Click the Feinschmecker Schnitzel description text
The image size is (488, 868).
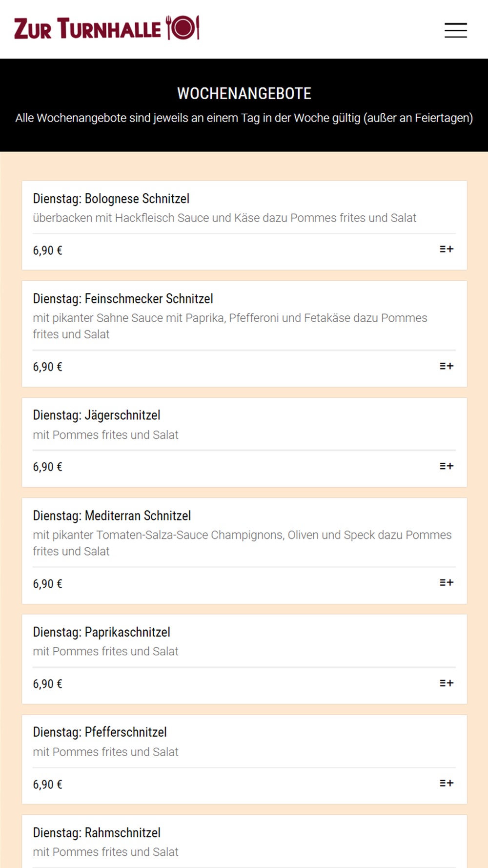[230, 326]
